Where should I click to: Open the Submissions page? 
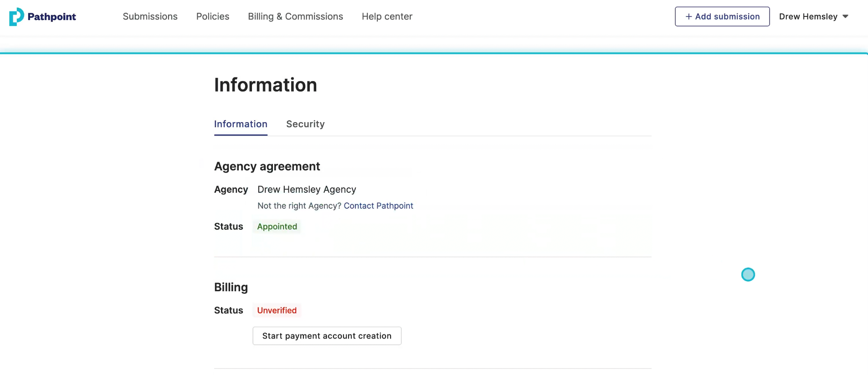150,16
